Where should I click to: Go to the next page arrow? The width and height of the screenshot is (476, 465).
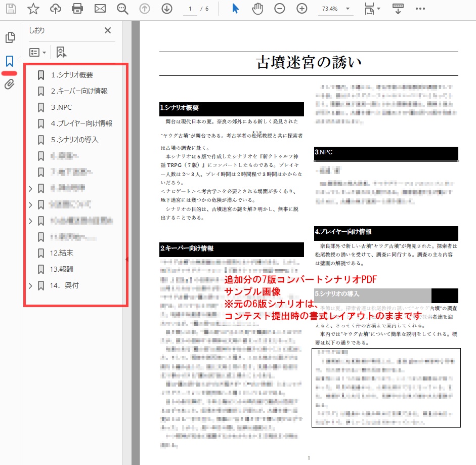(166, 9)
